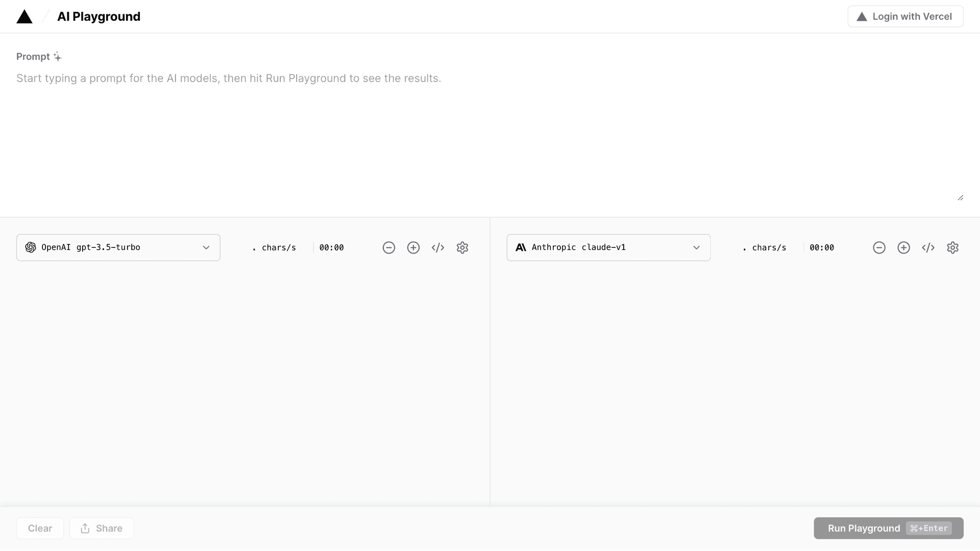Expand the OpenAI gpt-3.5-turbo dropdown
980x551 pixels.
tap(118, 247)
